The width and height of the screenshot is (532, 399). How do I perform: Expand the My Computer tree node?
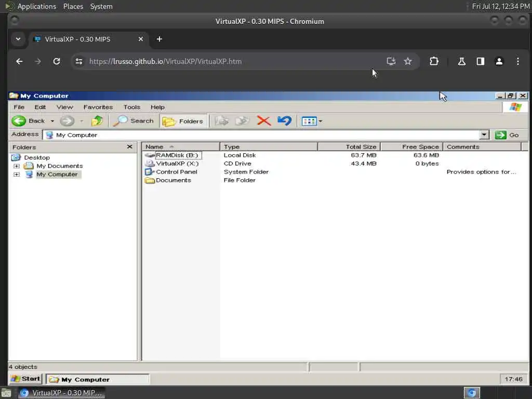[16, 175]
